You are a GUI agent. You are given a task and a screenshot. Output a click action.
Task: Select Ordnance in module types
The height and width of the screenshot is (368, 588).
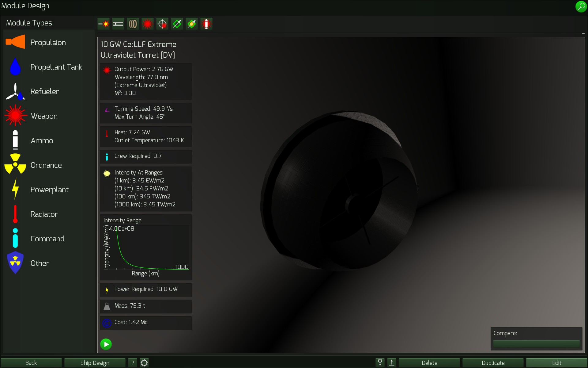(x=46, y=165)
